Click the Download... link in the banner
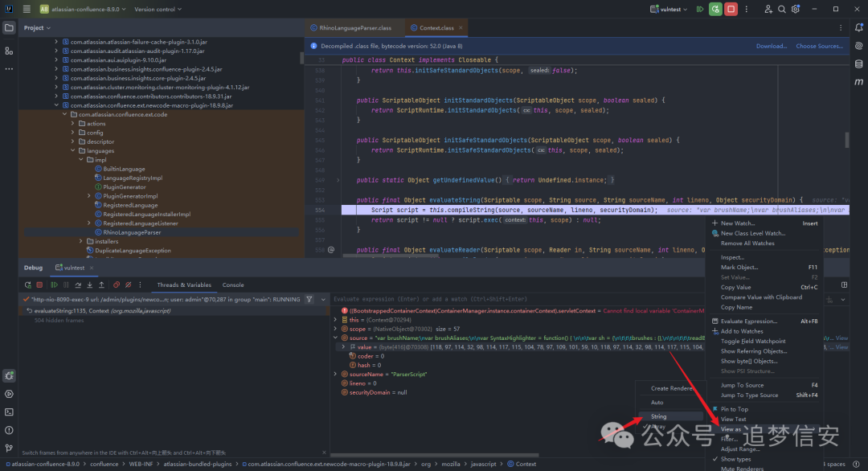The image size is (868, 471). 772,46
